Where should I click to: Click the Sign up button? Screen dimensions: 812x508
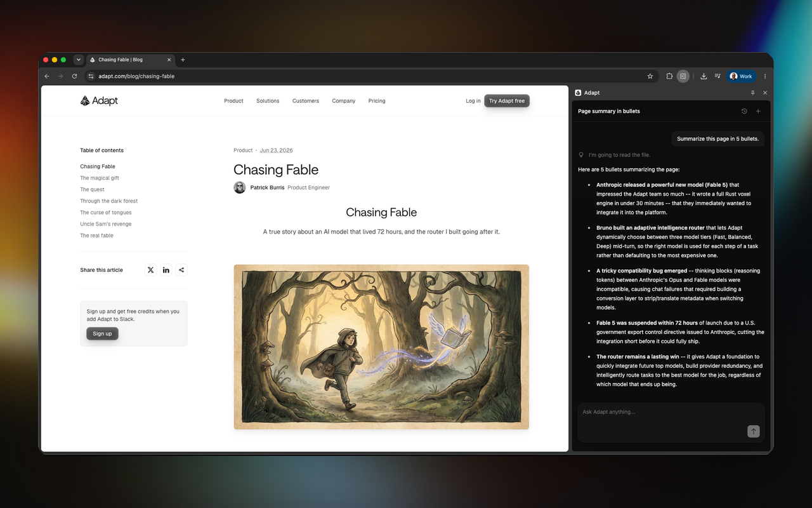102,333
